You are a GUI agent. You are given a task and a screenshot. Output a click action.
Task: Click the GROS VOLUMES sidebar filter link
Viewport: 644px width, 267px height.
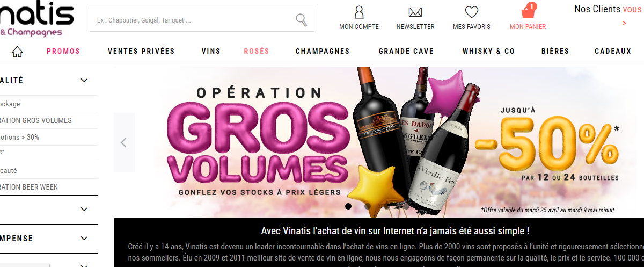[x=36, y=120]
